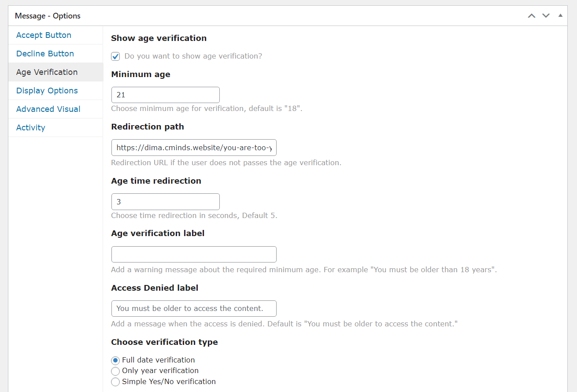Viewport: 577px width, 392px height.
Task: Choose Only year verification
Action: coord(115,371)
